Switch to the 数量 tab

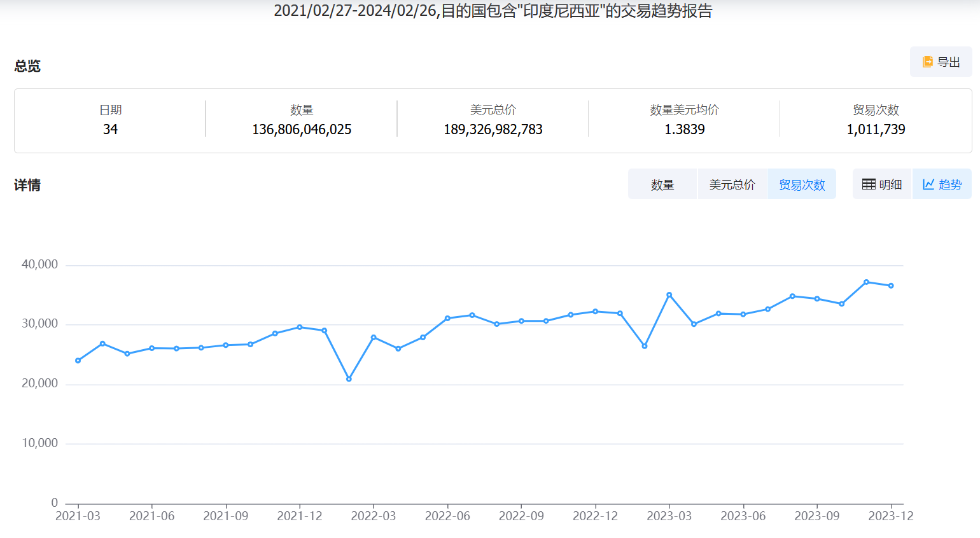[662, 184]
